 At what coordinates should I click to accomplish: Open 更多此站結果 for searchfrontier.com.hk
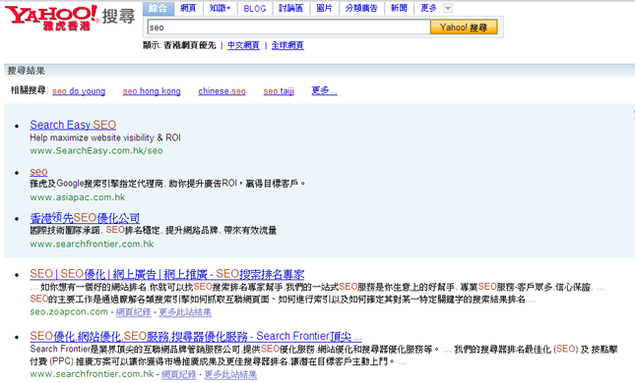tap(230, 374)
